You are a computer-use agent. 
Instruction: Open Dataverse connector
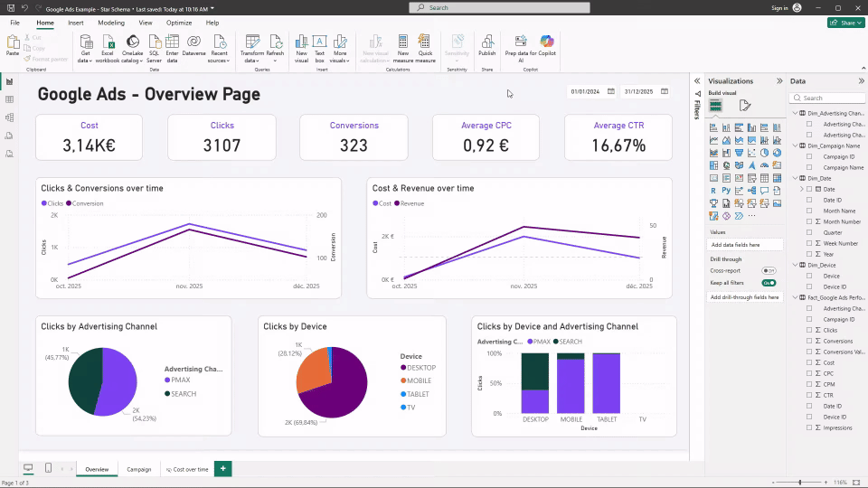tap(193, 45)
